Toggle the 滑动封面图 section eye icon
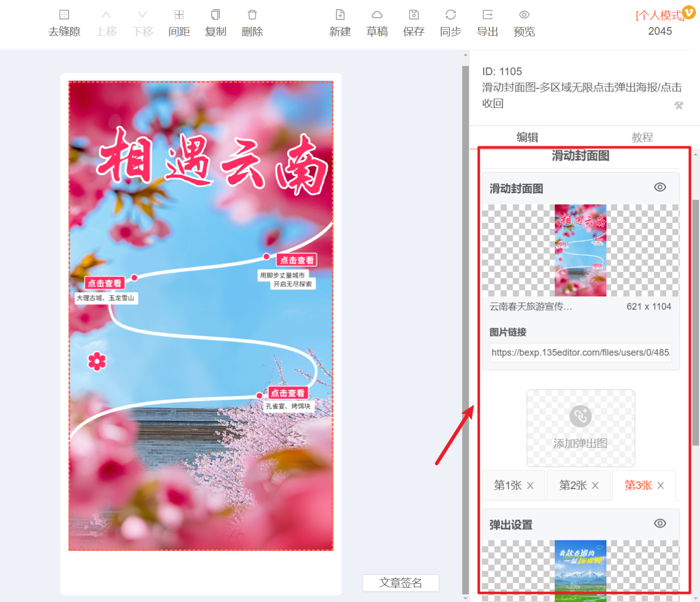Screen dimensions: 700x602 pos(660,188)
